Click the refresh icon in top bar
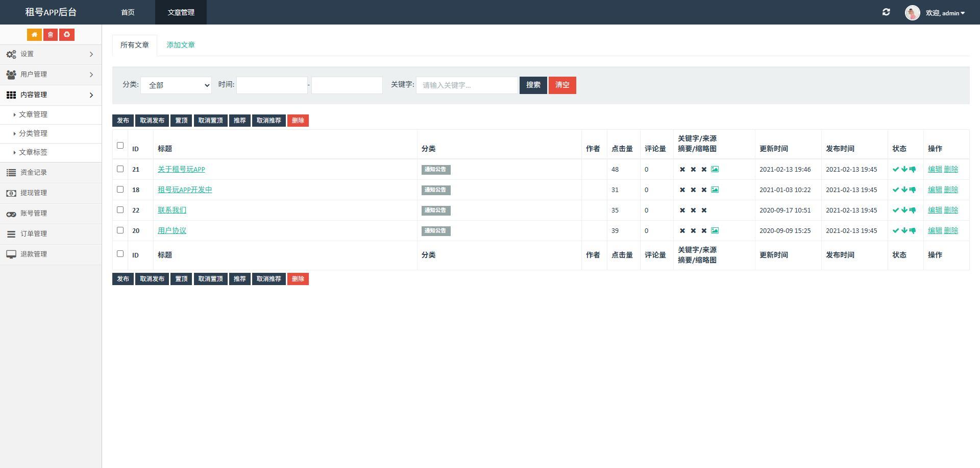The width and height of the screenshot is (980, 468). (x=886, y=12)
